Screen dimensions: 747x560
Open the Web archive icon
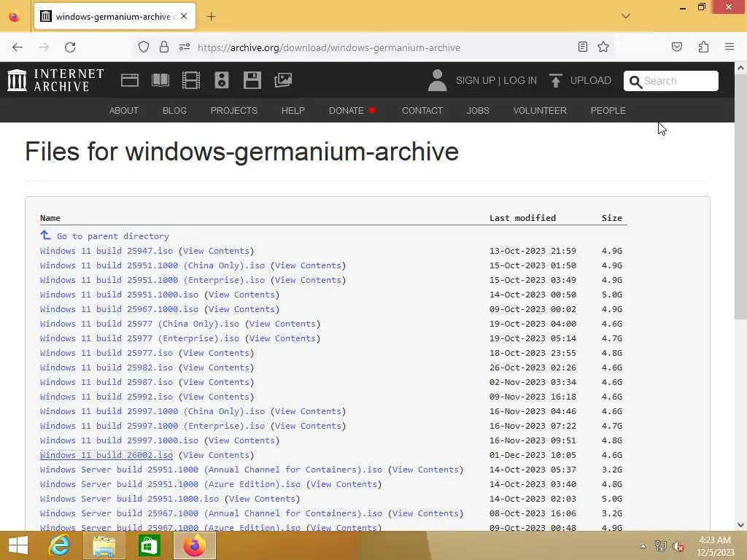tap(130, 80)
